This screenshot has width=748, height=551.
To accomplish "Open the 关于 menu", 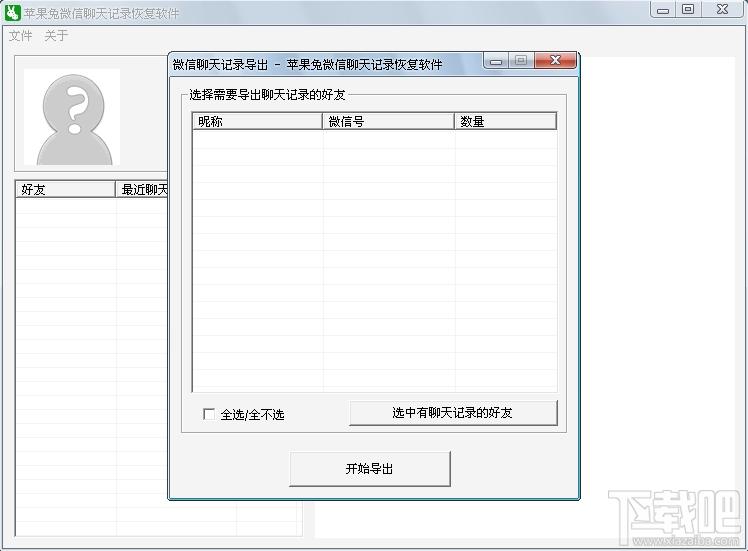I will click(56, 36).
